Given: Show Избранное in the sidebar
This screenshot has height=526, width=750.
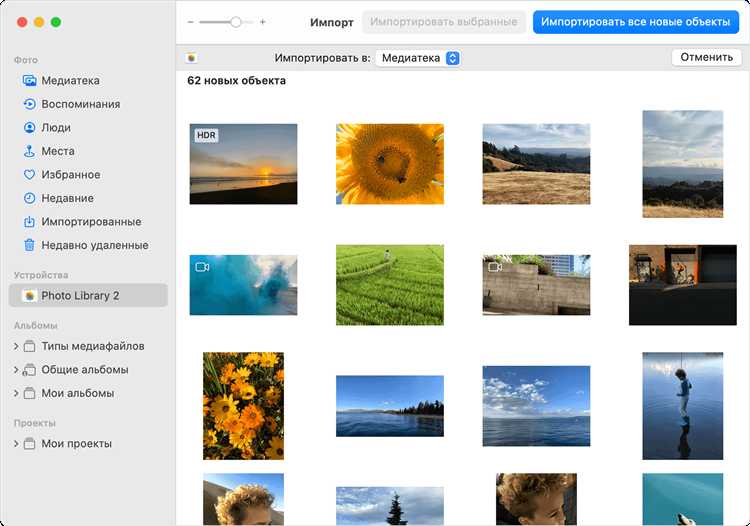Looking at the screenshot, I should tap(88, 175).
